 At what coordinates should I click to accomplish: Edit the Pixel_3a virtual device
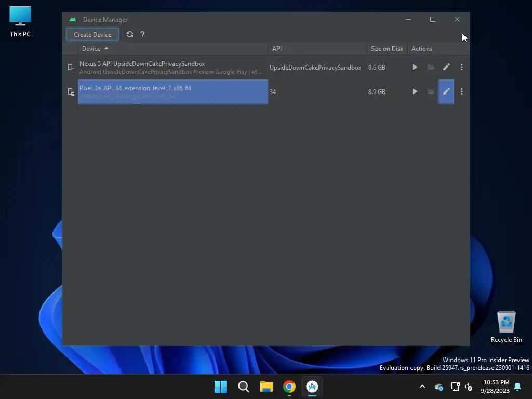pos(446,91)
